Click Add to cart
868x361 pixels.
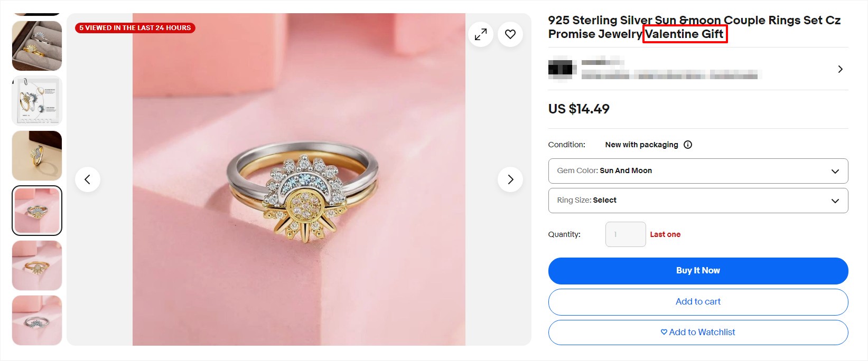(x=698, y=301)
